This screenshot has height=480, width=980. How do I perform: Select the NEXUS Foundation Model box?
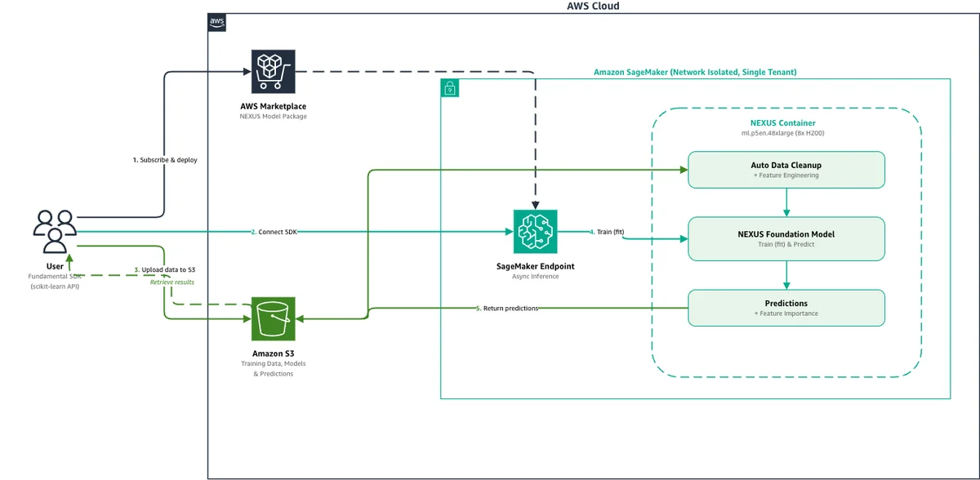point(786,238)
